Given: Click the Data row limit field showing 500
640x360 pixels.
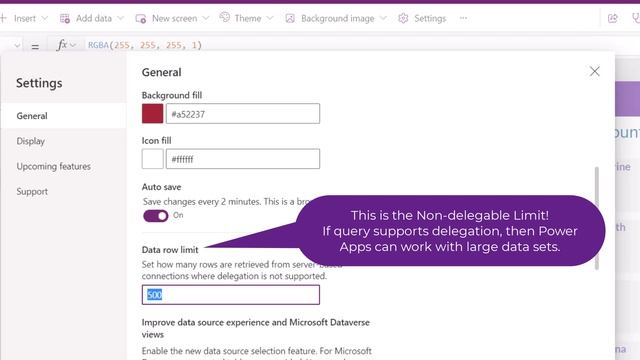Looking at the screenshot, I should pos(231,295).
